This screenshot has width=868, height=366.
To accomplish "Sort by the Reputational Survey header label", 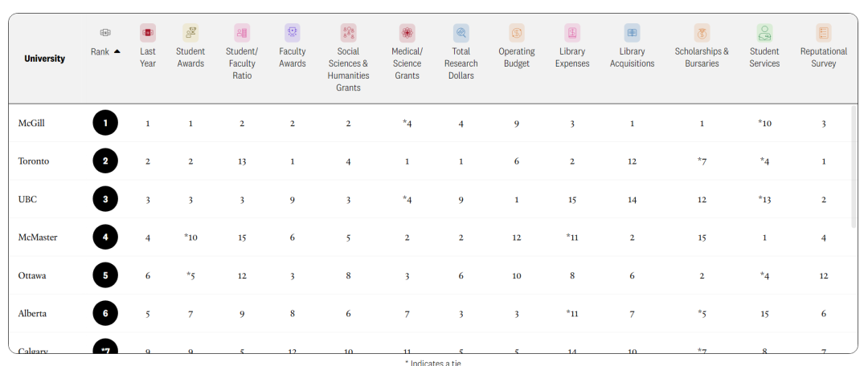I will [x=823, y=58].
